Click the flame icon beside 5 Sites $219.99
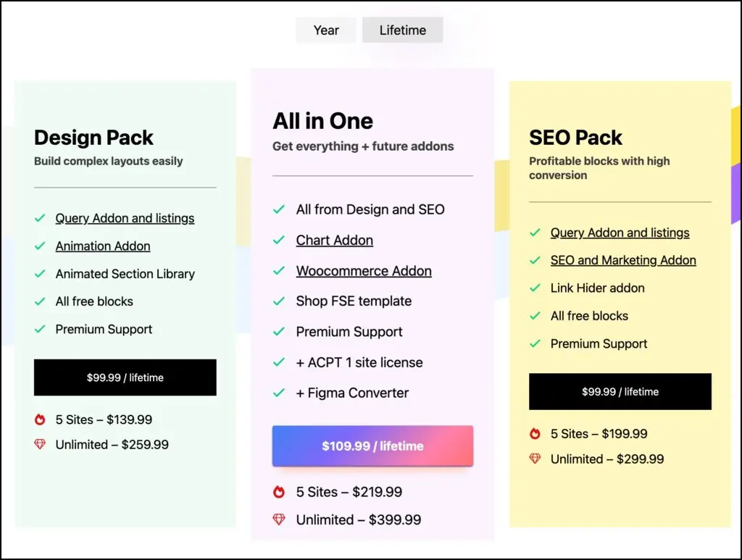 point(279,492)
